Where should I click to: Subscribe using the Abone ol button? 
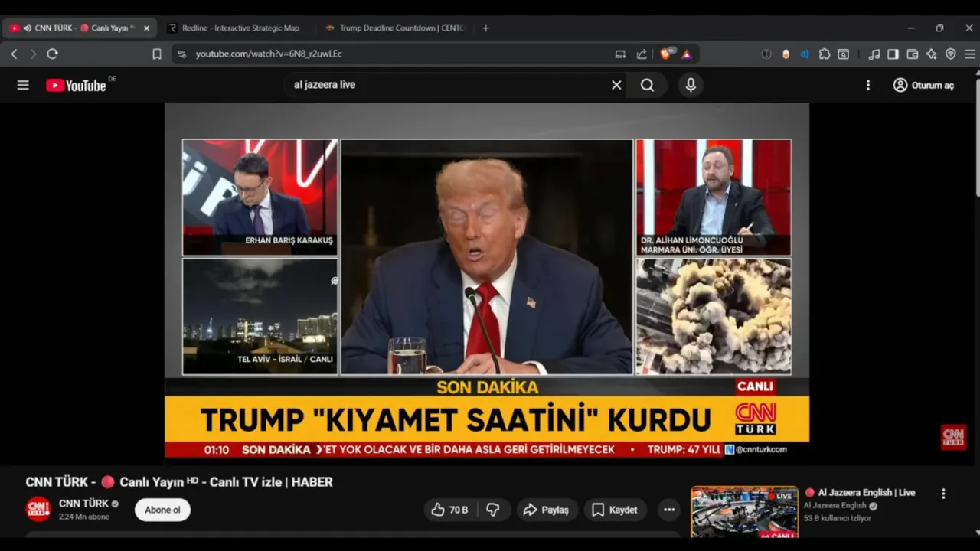[162, 510]
